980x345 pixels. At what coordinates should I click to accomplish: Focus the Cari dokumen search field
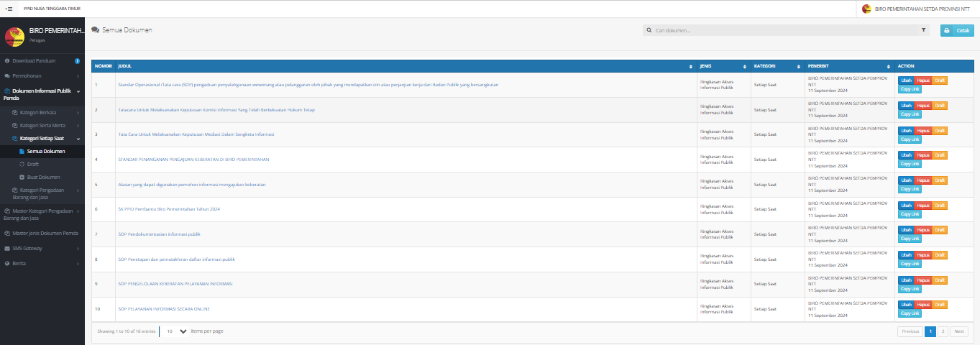click(x=786, y=31)
